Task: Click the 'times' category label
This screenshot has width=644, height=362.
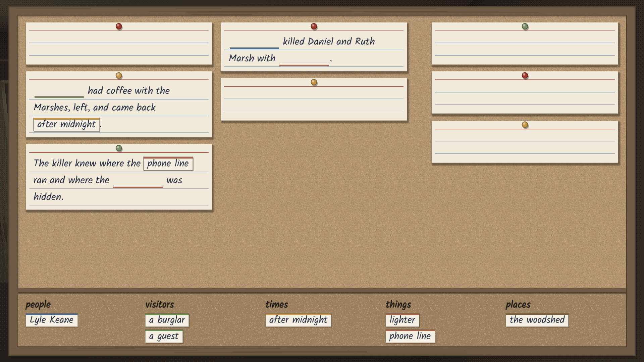Action: point(277,304)
